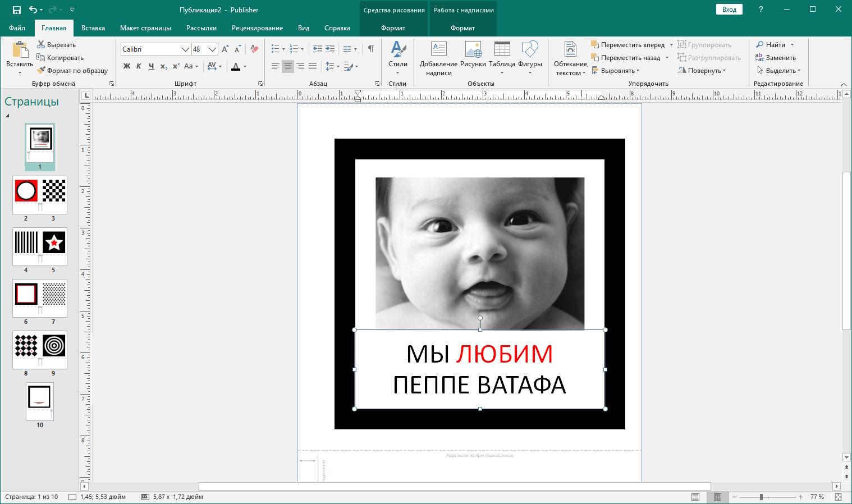Click the zoom slider handle in status bar
The image size is (852, 504).
click(x=761, y=497)
